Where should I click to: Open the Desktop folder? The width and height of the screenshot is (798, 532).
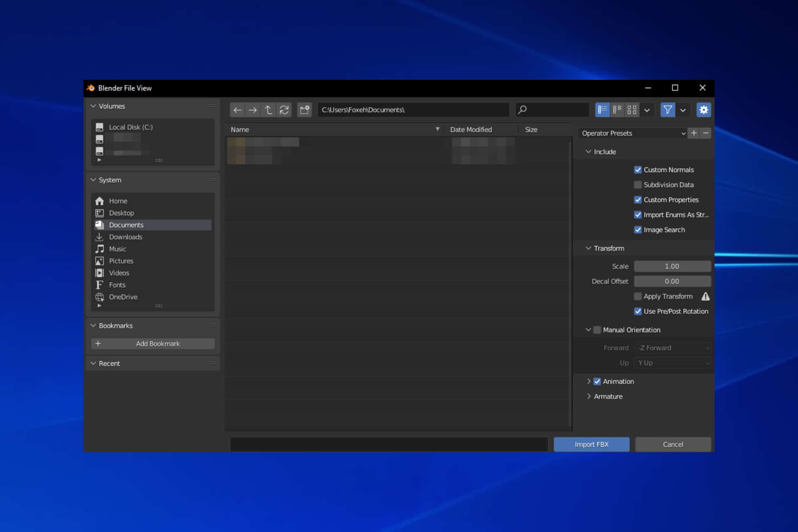153,213
